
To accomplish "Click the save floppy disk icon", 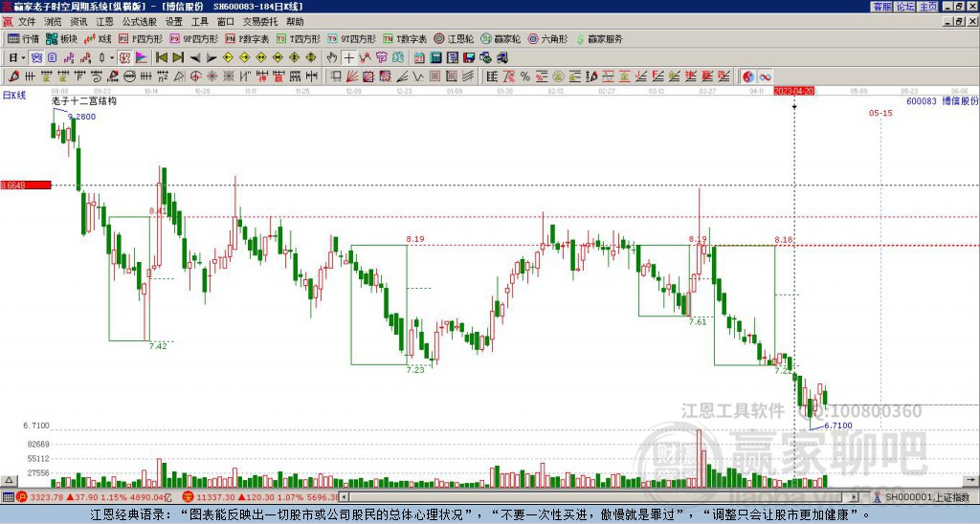I will pos(469,58).
